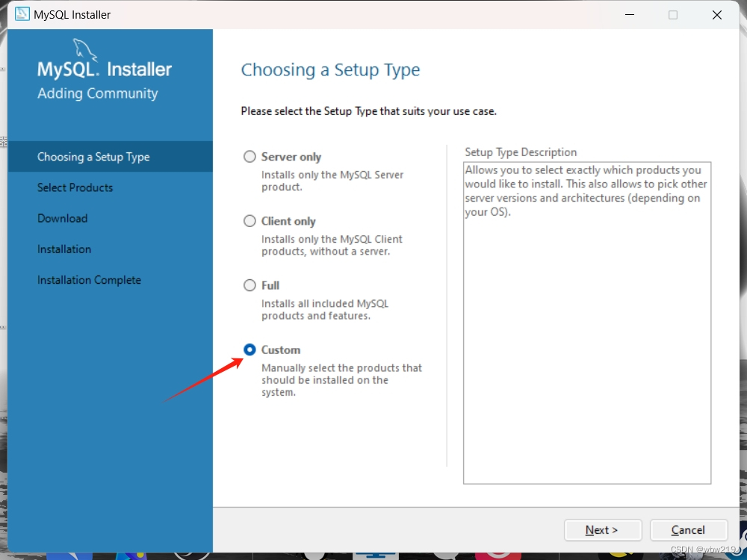
Task: Choose the Full setup type radio button
Action: pyautogui.click(x=249, y=285)
